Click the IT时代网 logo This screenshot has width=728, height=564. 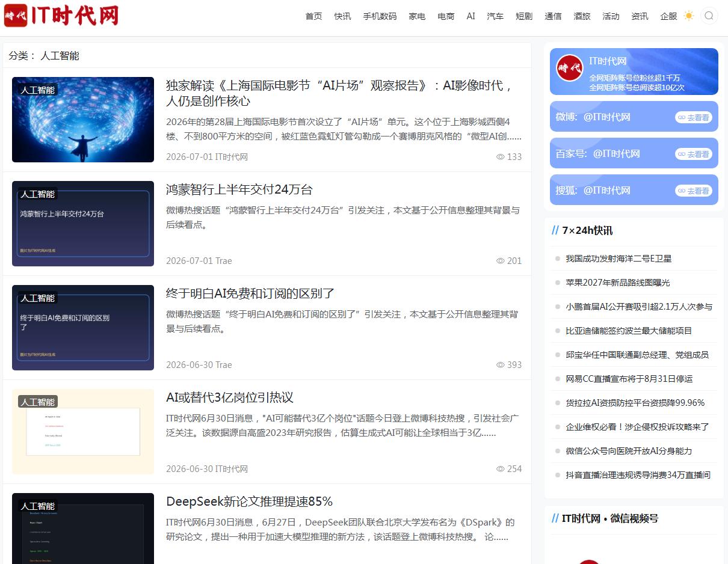(x=61, y=16)
